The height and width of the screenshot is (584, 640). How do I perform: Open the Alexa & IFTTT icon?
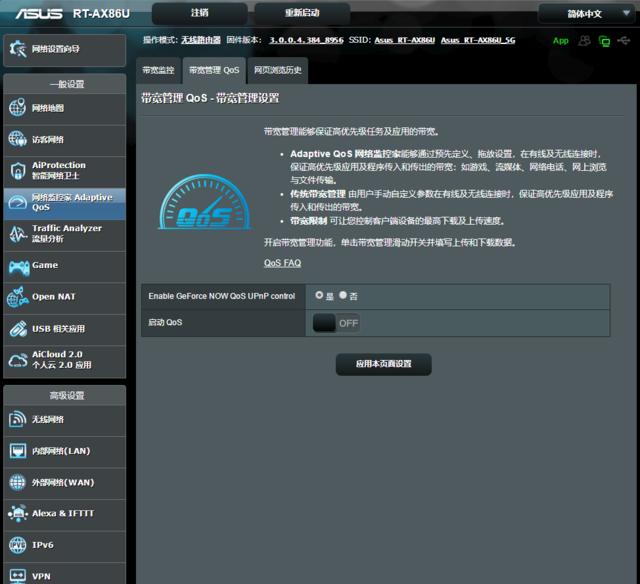click(x=18, y=513)
